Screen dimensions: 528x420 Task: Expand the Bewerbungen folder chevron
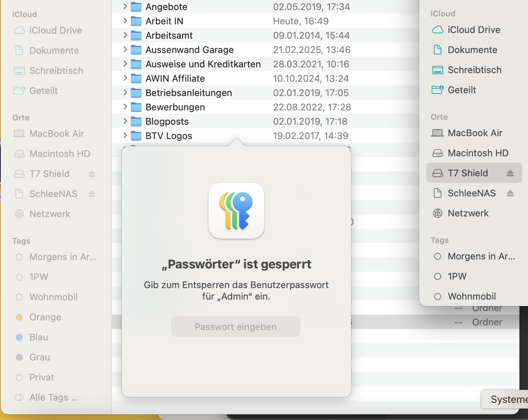click(x=125, y=107)
